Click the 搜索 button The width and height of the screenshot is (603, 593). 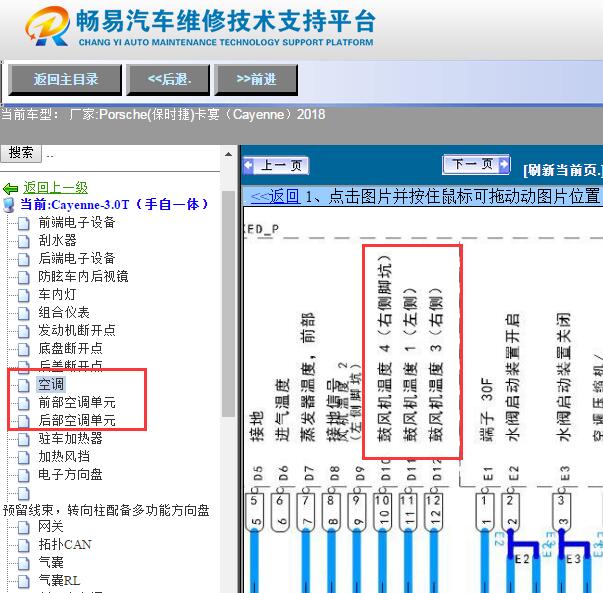[x=21, y=153]
